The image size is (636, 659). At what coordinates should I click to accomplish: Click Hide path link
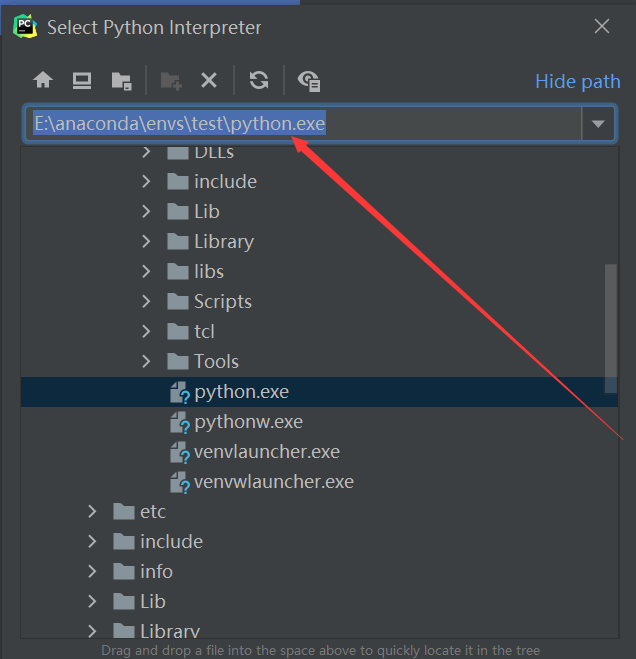[578, 81]
